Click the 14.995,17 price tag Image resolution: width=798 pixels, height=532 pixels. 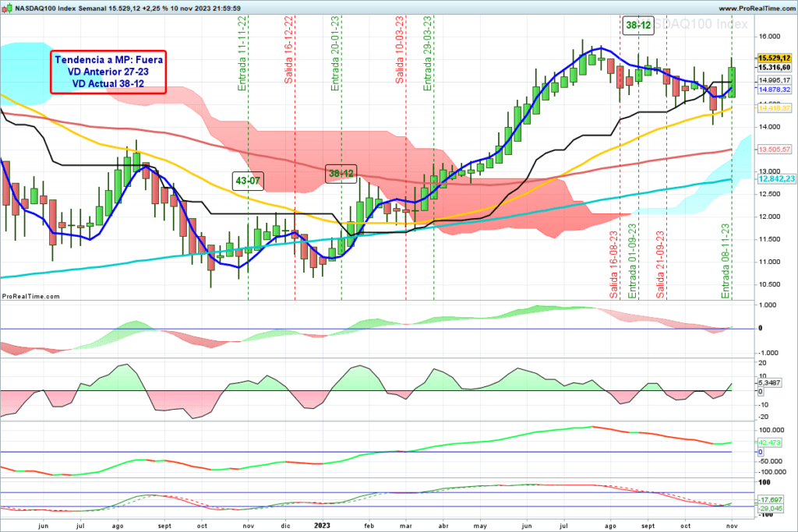pyautogui.click(x=774, y=80)
